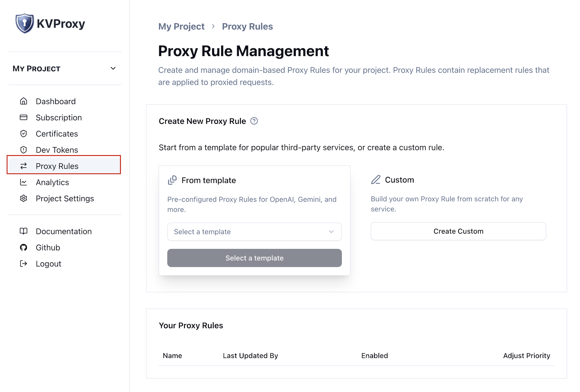Select the Analytics chart icon
Viewport: 580px width, 392px height.
tap(23, 182)
